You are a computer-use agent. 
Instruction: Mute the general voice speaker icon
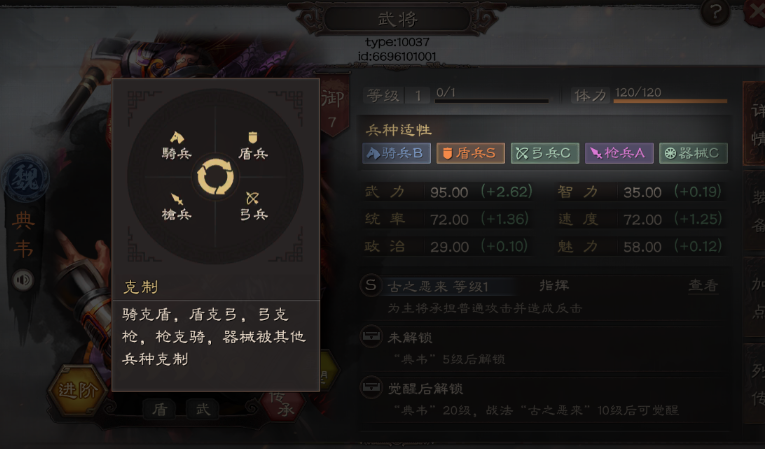click(x=23, y=280)
